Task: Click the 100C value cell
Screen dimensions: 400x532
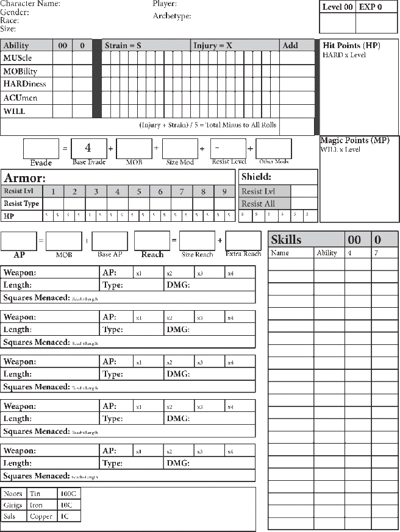Action: [x=69, y=494]
